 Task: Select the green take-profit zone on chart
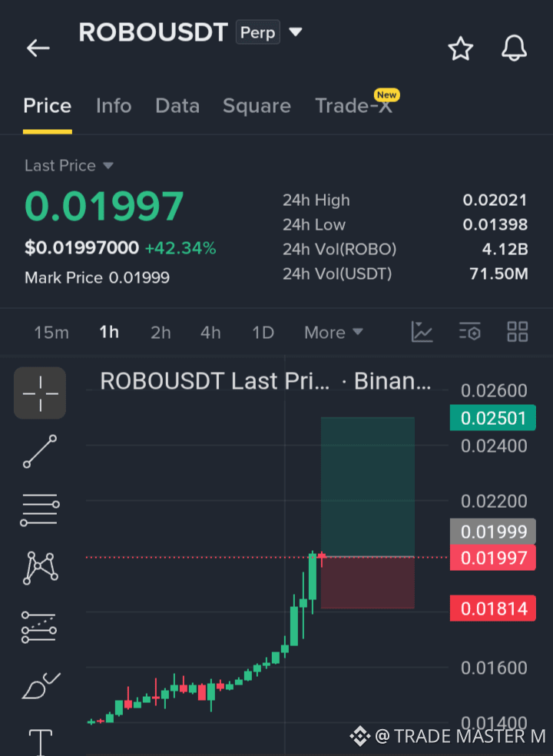click(368, 487)
